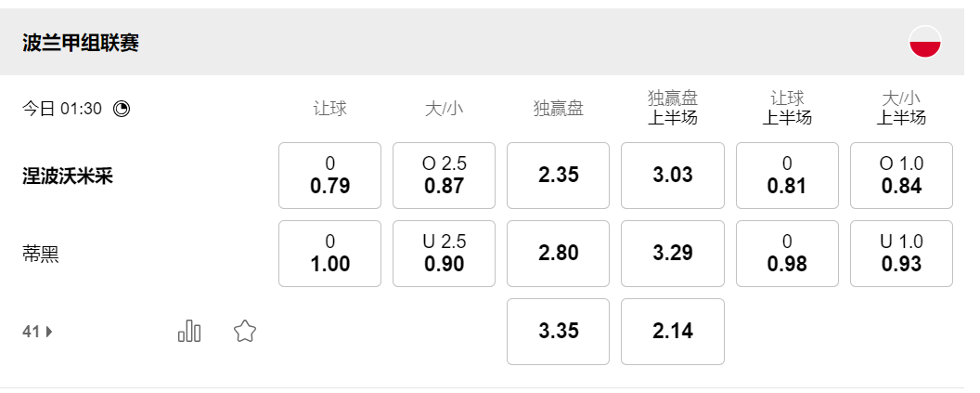
Task: Open the match statistics bar chart icon
Action: [x=189, y=331]
